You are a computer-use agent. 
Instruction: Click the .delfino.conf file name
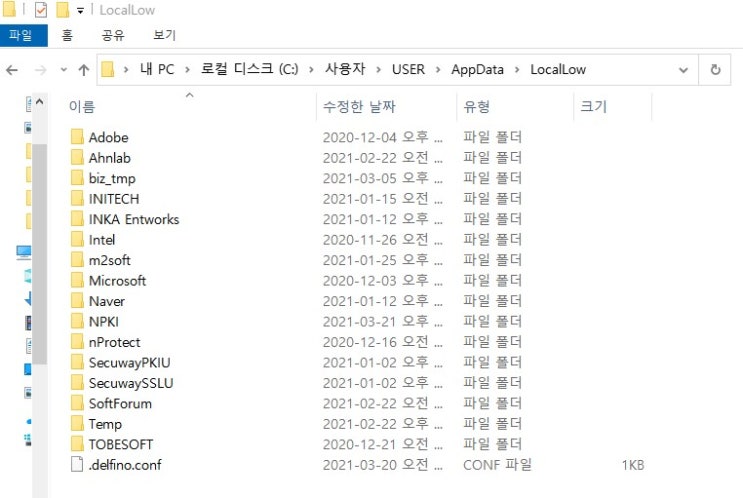[x=125, y=465]
